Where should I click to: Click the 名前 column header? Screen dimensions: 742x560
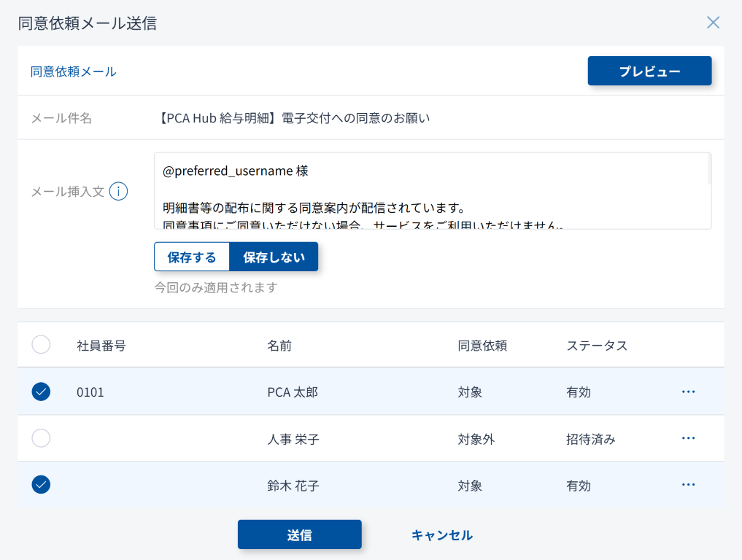(x=279, y=346)
